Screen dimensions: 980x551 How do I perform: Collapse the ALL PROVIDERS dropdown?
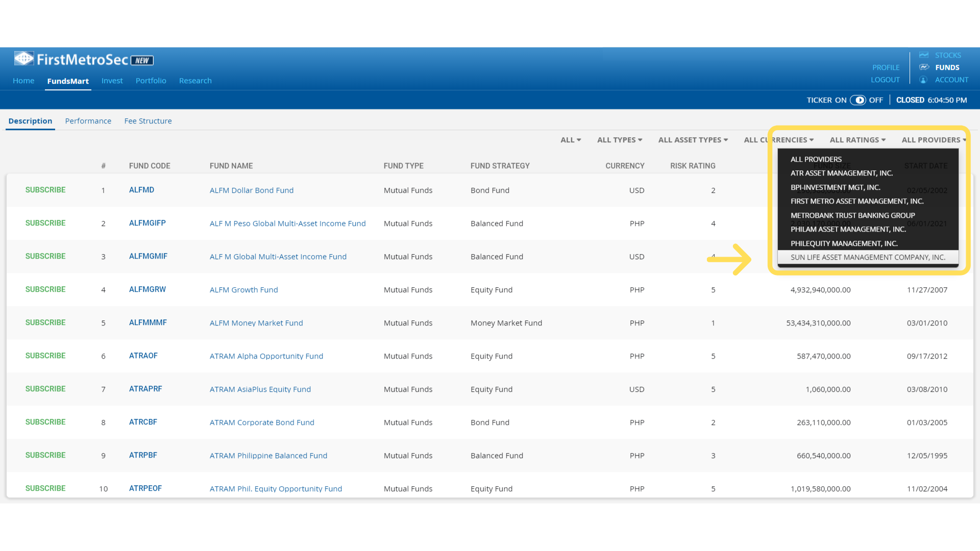click(934, 140)
